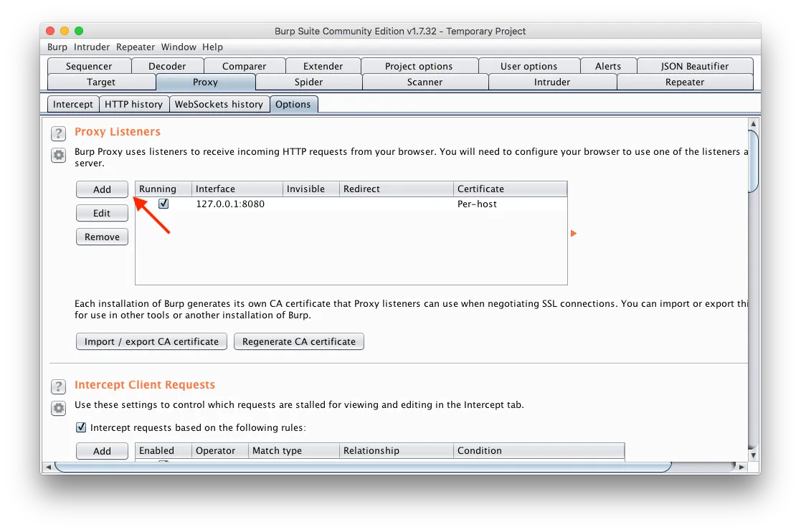Switch to the Extender tab
The width and height of the screenshot is (801, 532).
[x=323, y=66]
